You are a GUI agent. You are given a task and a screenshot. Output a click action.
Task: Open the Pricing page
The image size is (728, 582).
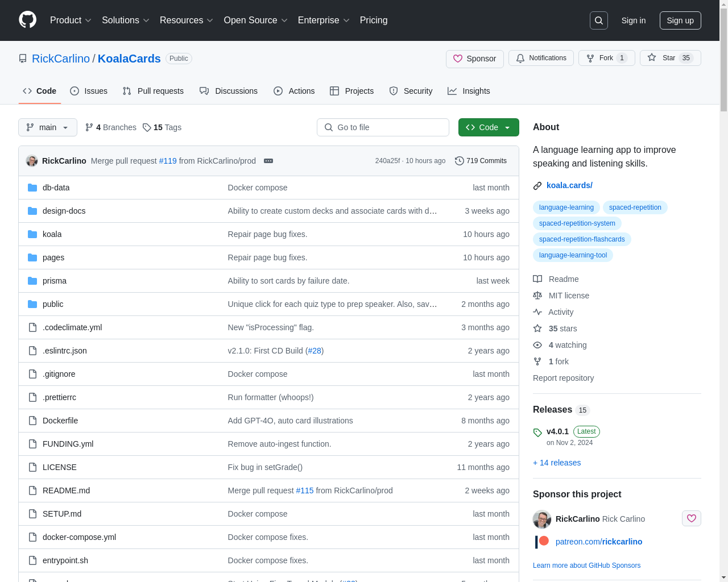[374, 20]
